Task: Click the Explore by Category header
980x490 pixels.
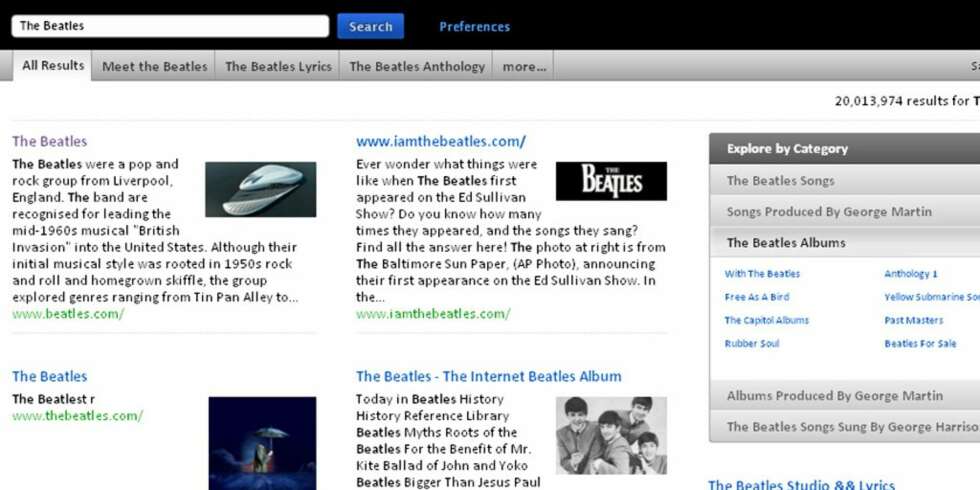Action: [844, 149]
